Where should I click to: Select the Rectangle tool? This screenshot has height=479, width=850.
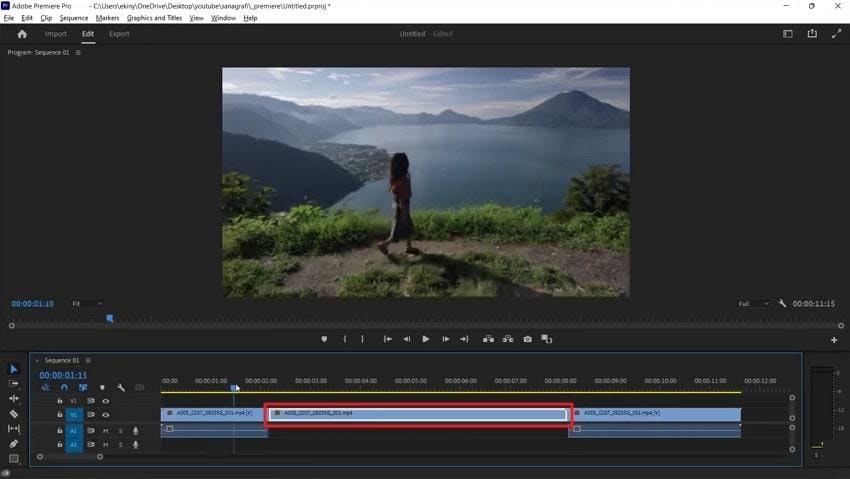pyautogui.click(x=14, y=458)
